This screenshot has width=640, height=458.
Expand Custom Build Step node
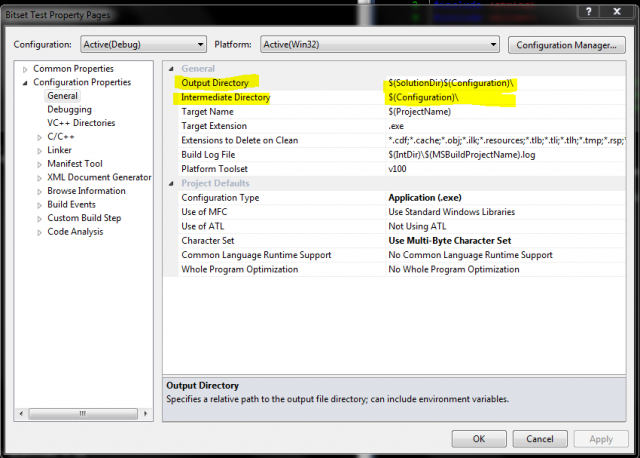pos(39,219)
